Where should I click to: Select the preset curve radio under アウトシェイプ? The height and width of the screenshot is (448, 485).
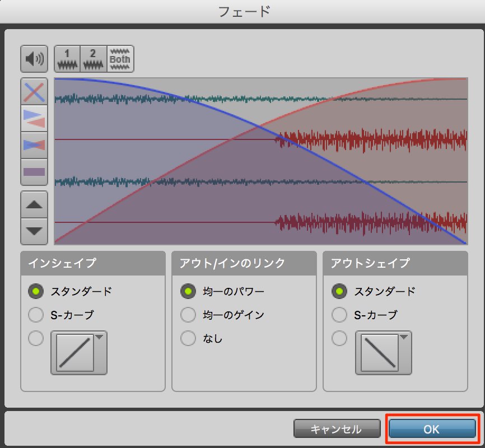(x=339, y=338)
